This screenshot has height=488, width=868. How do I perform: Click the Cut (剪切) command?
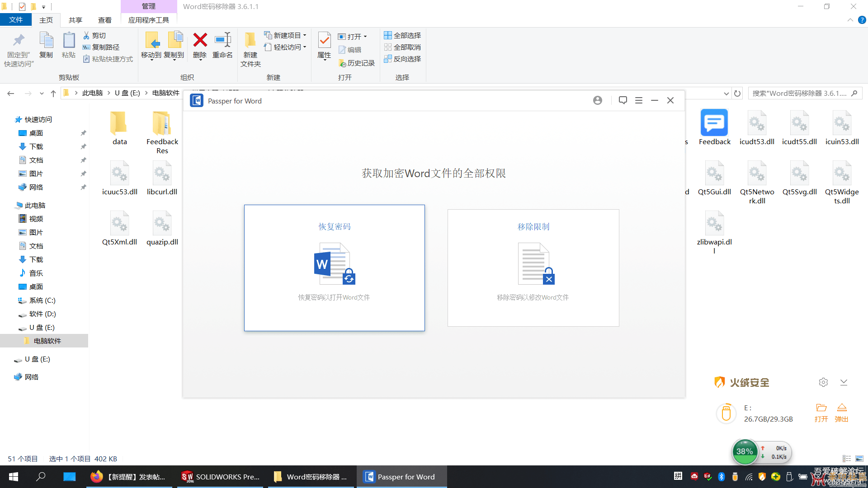pyautogui.click(x=94, y=35)
